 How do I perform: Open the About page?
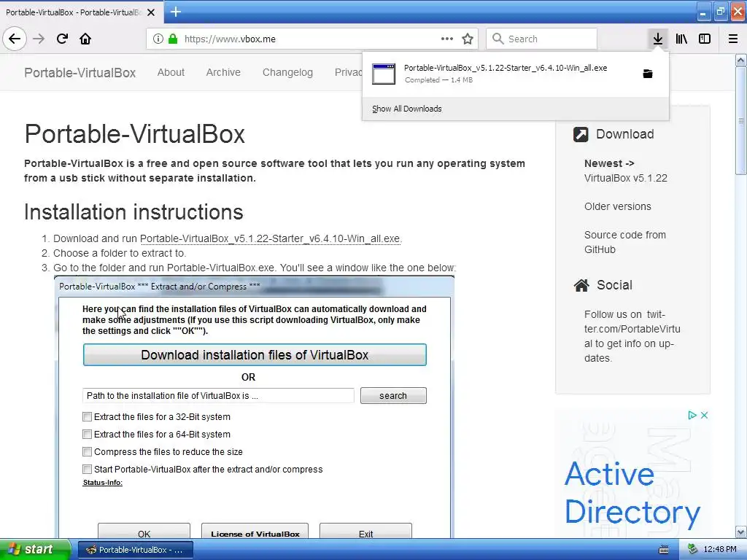point(171,72)
